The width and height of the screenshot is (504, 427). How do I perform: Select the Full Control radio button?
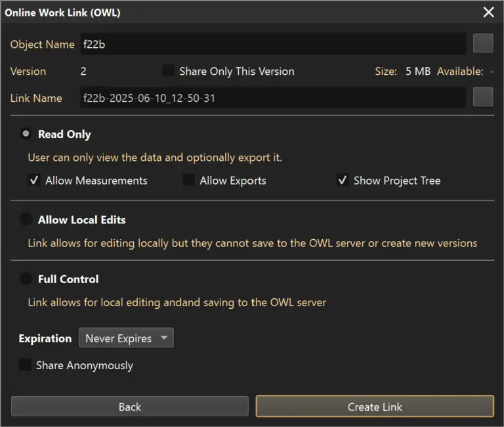[26, 279]
